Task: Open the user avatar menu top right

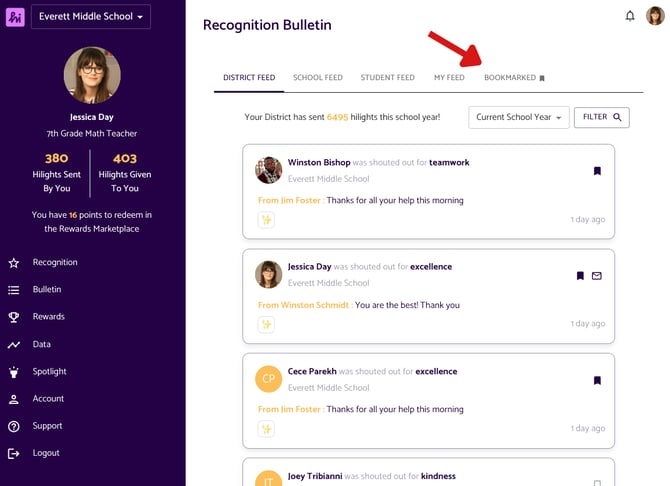Action: 655,16
